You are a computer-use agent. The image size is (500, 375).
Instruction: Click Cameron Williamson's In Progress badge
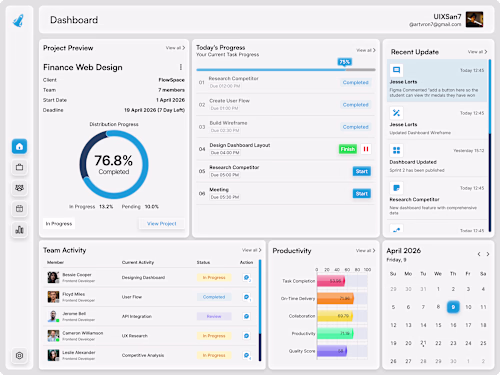[214, 336]
